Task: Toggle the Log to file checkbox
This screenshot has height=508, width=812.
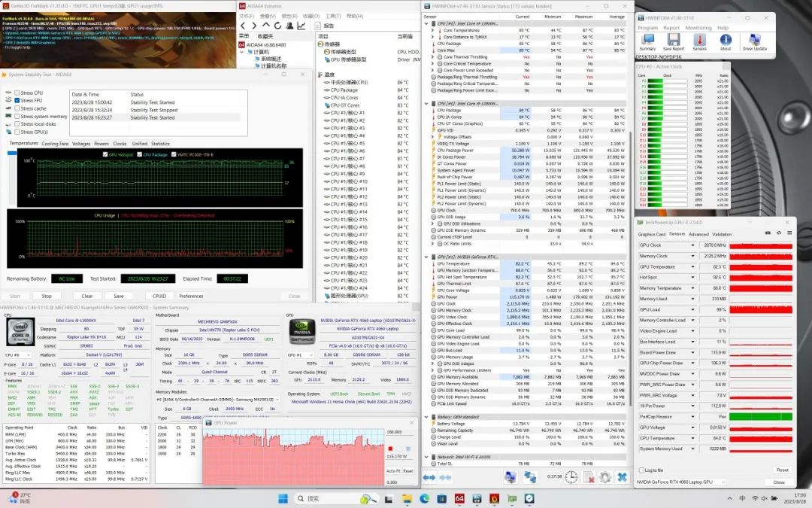Action: (641, 470)
